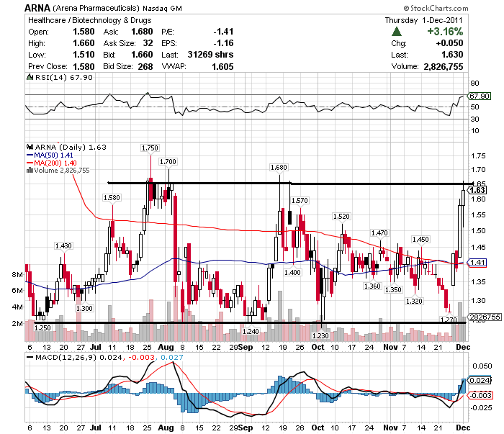Click the 0.024 MACD value tag on axis

click(480, 380)
